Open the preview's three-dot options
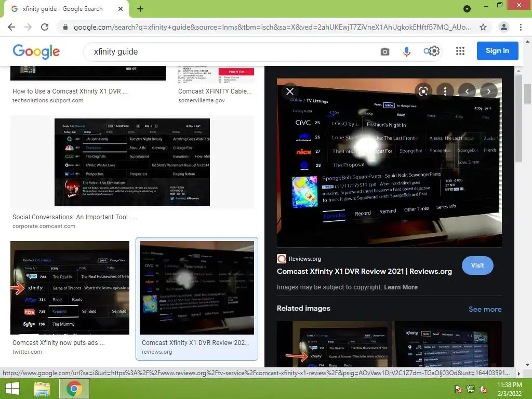Screen dimensions: 532x399 (x=445, y=91)
